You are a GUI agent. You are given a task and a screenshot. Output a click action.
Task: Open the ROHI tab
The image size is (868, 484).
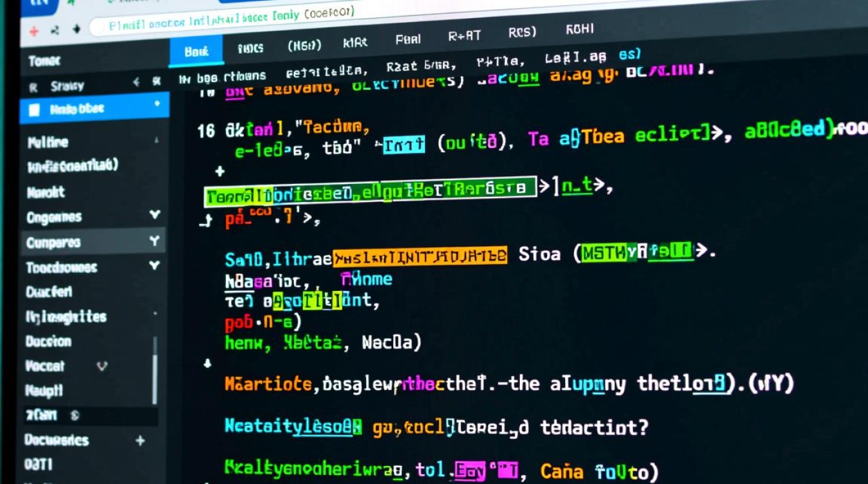[x=580, y=30]
